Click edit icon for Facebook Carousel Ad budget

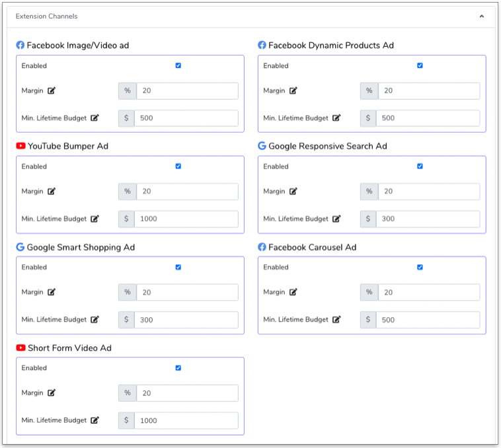point(336,320)
